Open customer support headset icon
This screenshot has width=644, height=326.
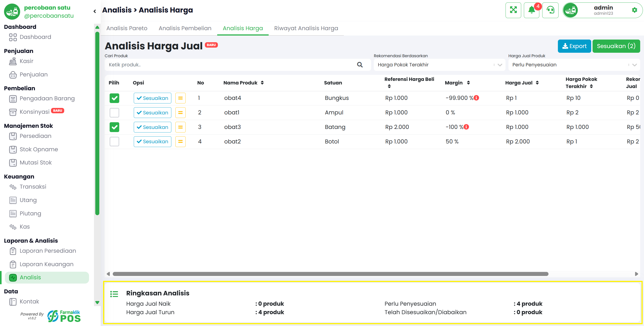(550, 10)
